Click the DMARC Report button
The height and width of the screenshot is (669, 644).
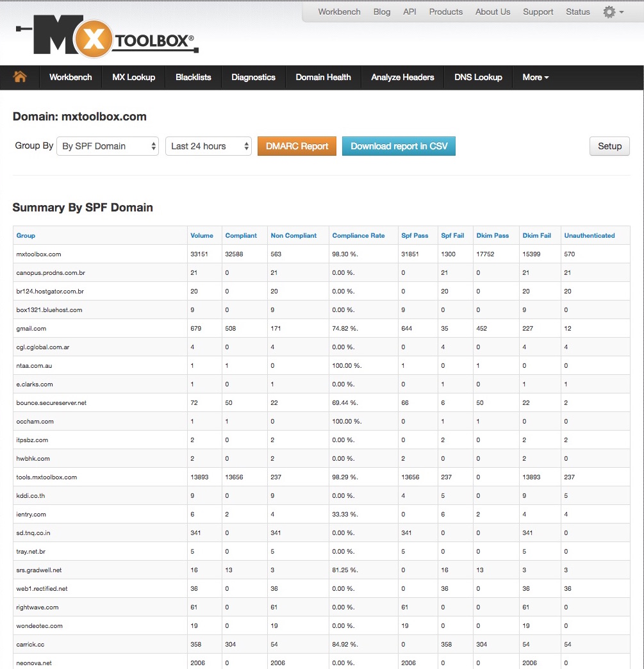[x=297, y=146]
